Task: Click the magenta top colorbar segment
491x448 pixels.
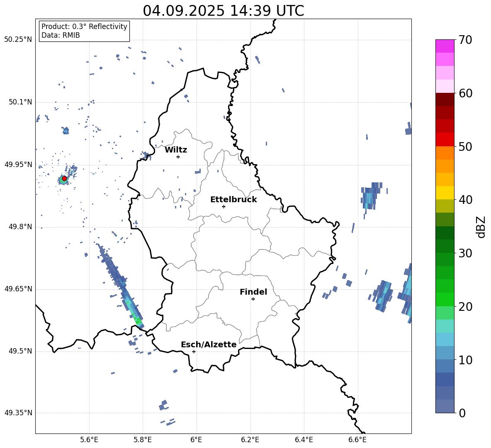Action: 445,46
